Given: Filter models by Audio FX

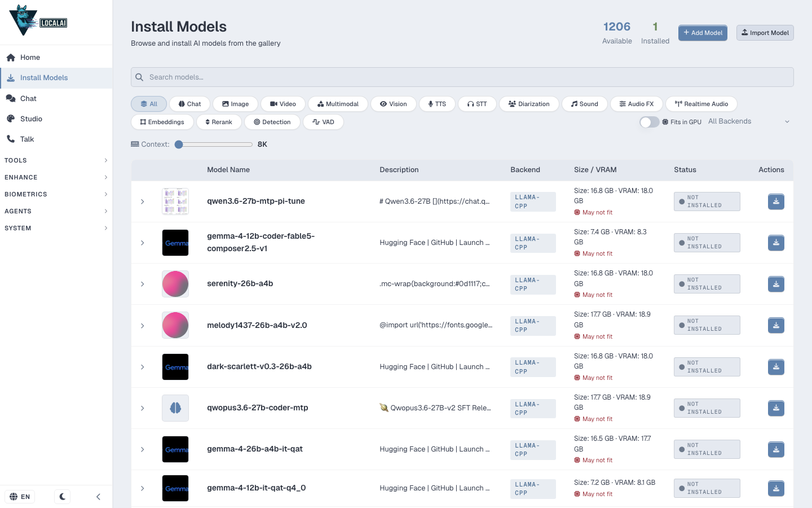Looking at the screenshot, I should 636,104.
